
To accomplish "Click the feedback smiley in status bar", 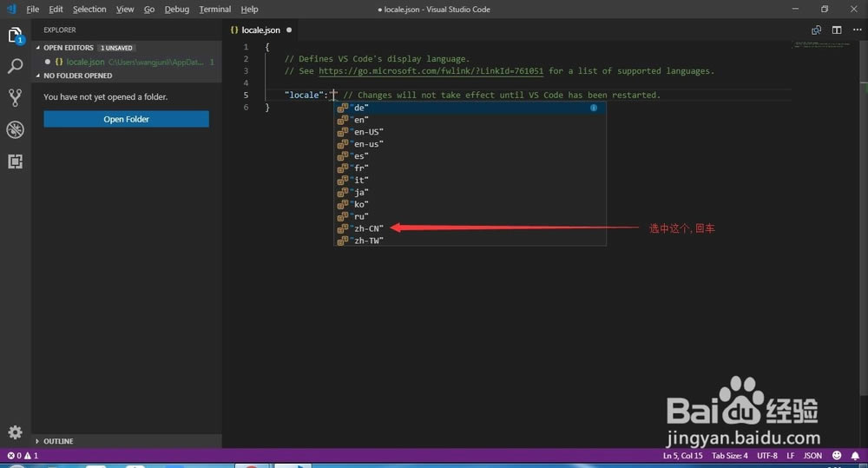I will (837, 455).
